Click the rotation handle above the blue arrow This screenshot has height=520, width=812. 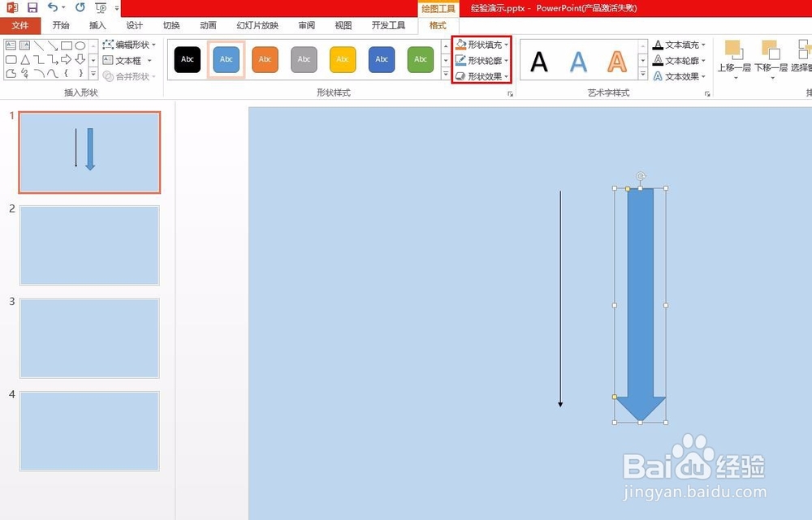coord(641,176)
